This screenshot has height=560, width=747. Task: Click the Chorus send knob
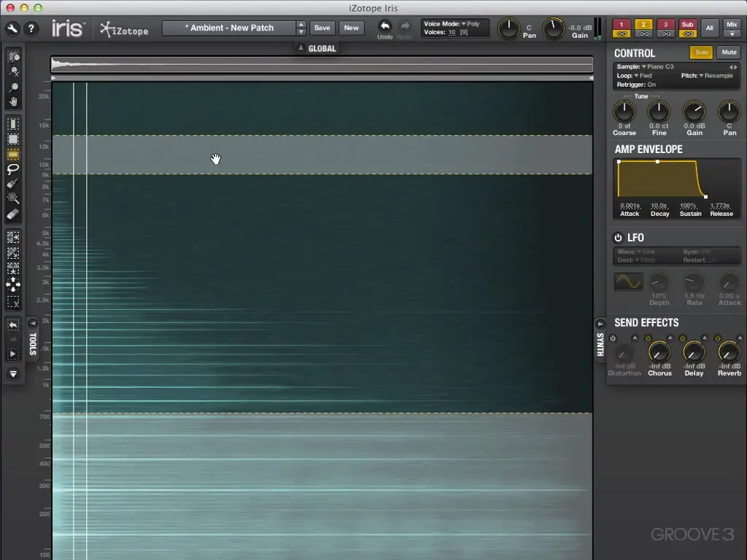point(659,352)
